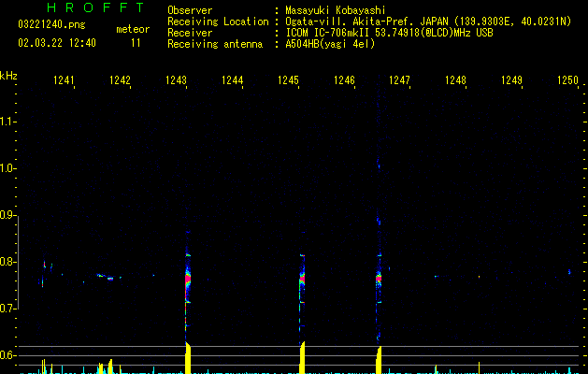This screenshot has height=374, width=588.
Task: Select the filename 03221240.png
Action: pos(51,24)
